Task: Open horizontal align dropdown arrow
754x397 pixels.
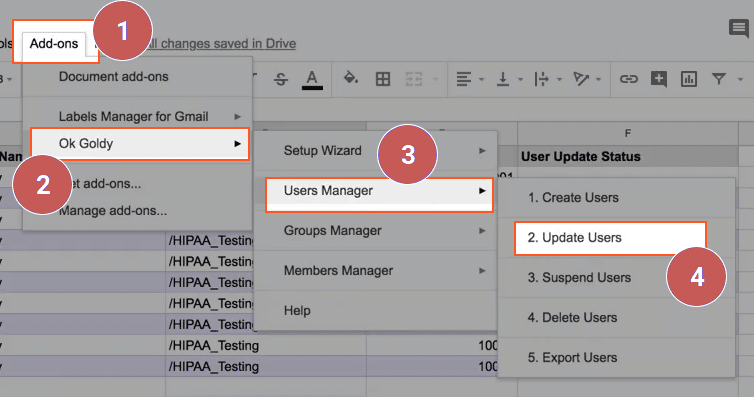Action: (481, 79)
